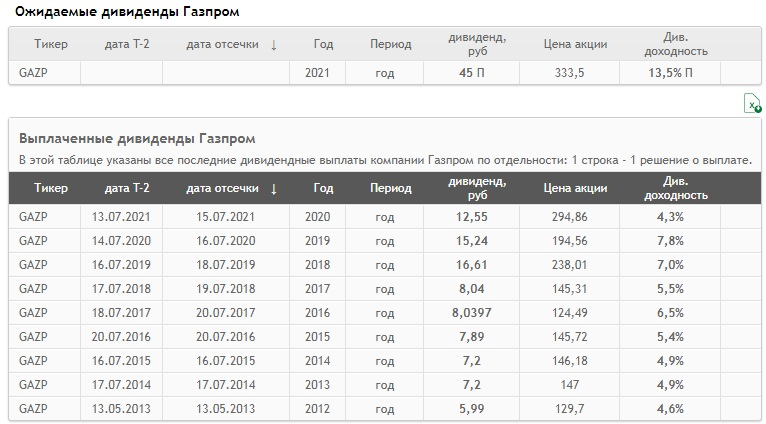Click the дивиденд, руб header in the paid dividends table
Screen dimensions: 766x424
click(477, 188)
